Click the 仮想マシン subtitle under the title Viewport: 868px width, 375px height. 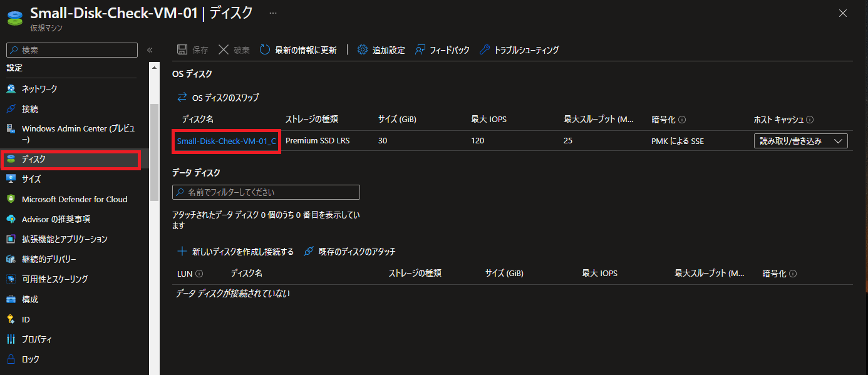[46, 28]
